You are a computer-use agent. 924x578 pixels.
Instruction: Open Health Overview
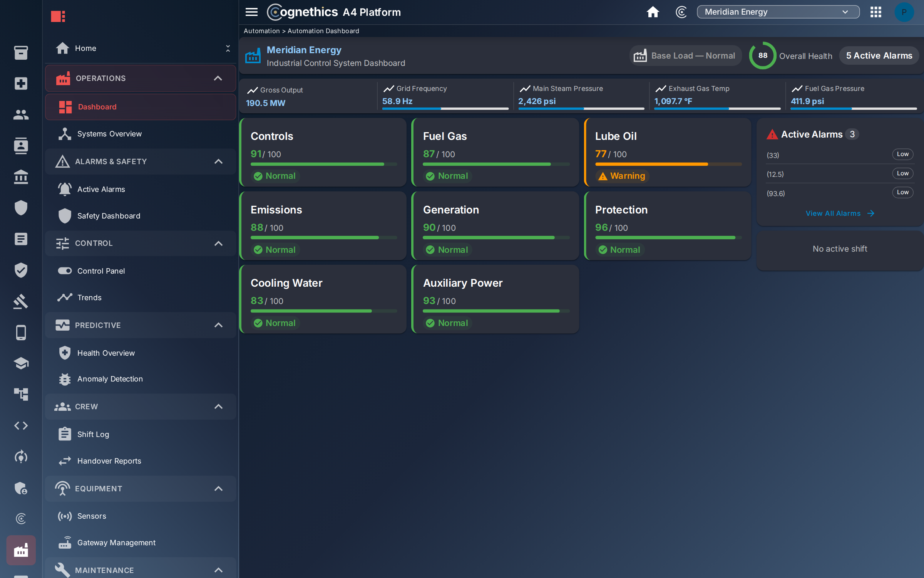(x=141, y=353)
